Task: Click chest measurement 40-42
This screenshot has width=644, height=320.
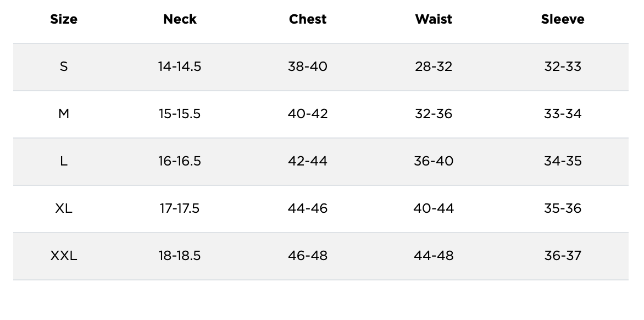Action: click(308, 114)
